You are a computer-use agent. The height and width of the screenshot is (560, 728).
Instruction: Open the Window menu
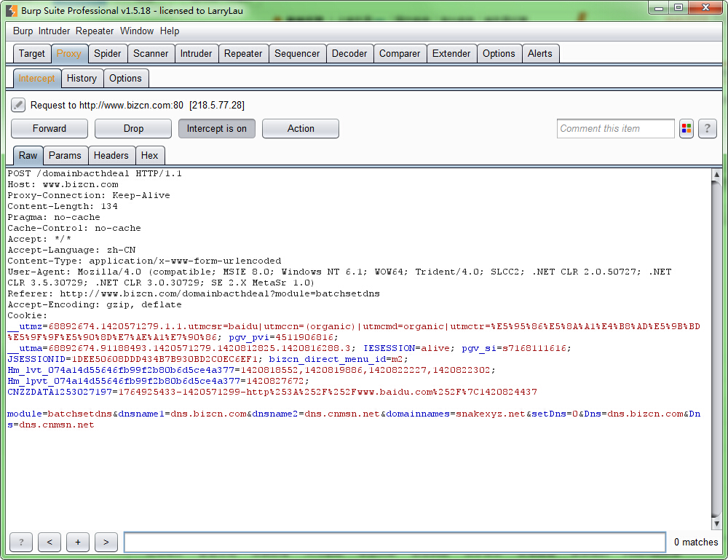tap(137, 31)
